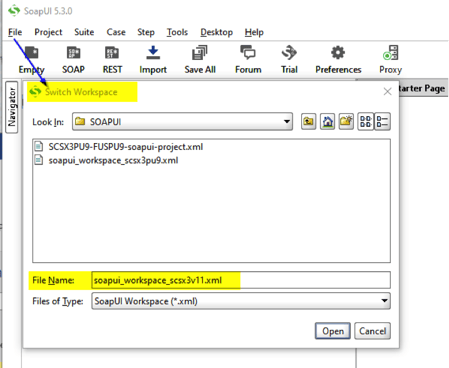449x368 pixels.
Task: Select SCSX3PU9-FUSPU9-soapui-project.xml file
Action: coord(126,147)
